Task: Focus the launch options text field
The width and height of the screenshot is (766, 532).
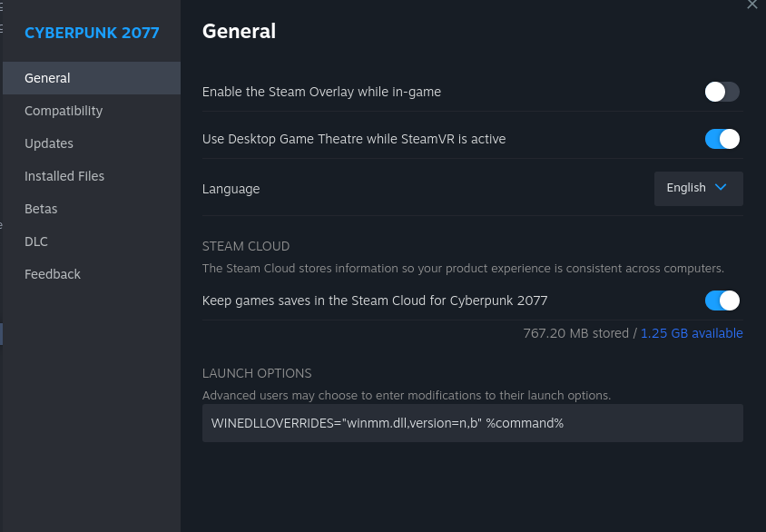Action: [472, 423]
